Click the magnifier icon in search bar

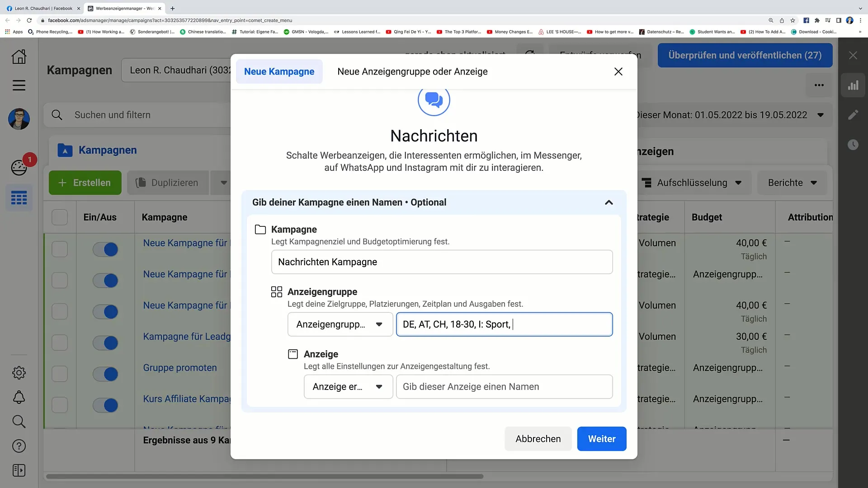coord(57,115)
